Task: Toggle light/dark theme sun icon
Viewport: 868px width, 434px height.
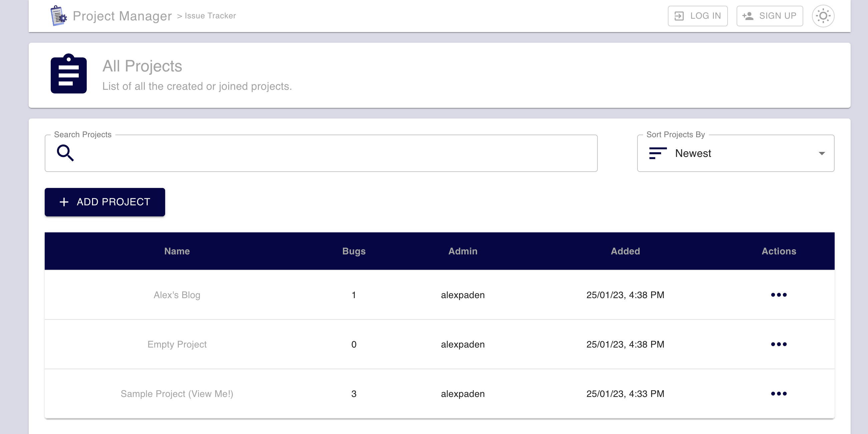Action: click(823, 16)
